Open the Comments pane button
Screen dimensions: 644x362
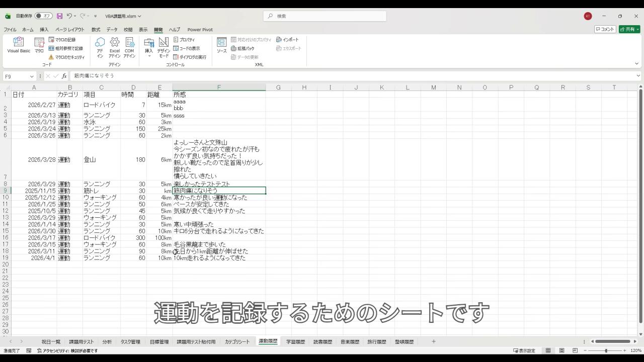point(605,29)
